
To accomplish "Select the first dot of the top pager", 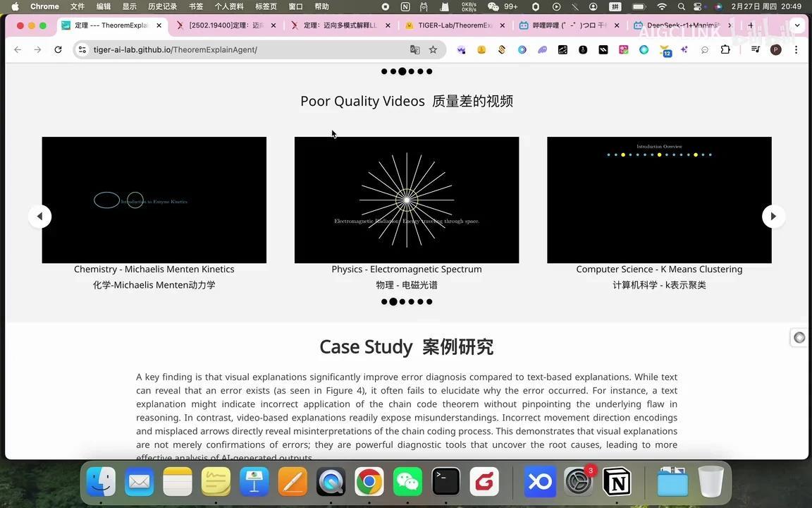I will 383,71.
